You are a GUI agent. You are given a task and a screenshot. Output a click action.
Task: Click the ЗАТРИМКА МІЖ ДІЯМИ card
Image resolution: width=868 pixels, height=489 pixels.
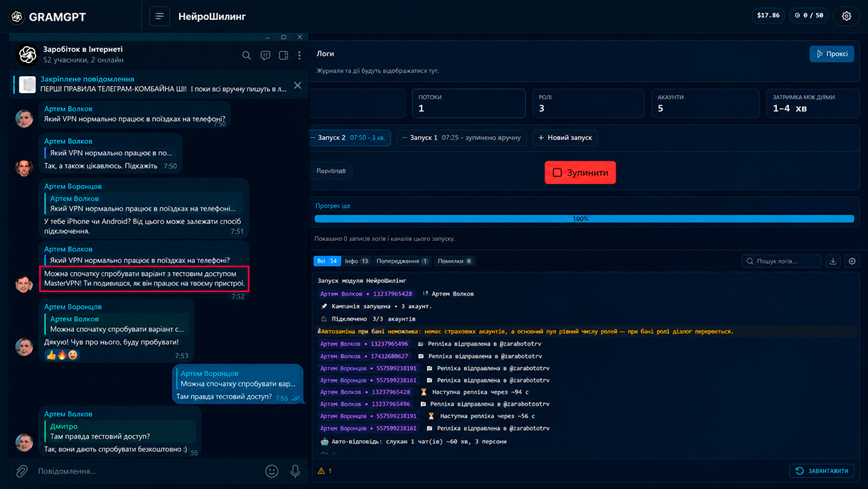click(813, 103)
